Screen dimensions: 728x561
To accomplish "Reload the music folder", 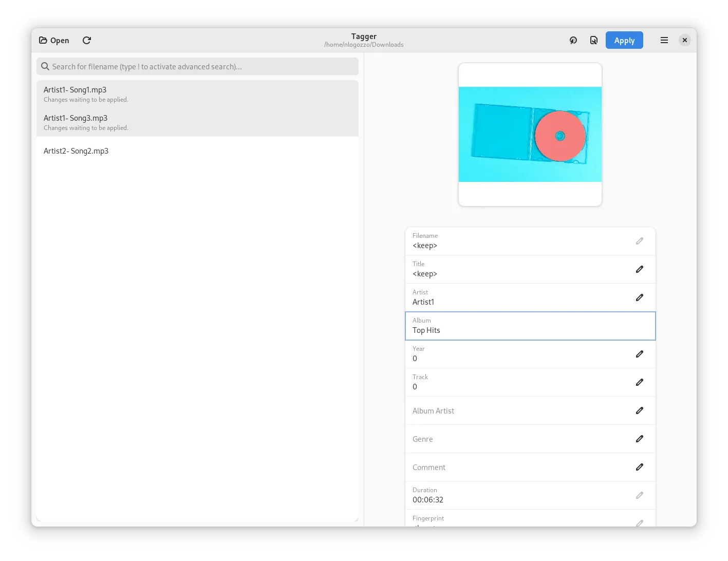I will pyautogui.click(x=87, y=40).
